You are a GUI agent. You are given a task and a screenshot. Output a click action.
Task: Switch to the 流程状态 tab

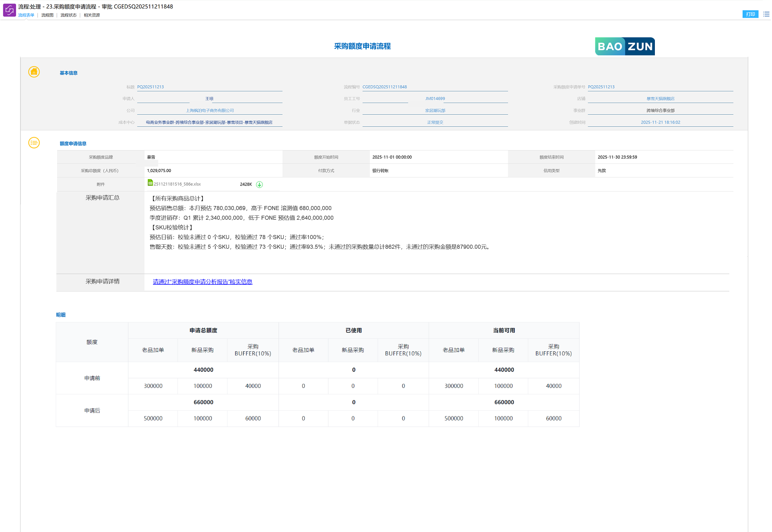click(x=68, y=15)
